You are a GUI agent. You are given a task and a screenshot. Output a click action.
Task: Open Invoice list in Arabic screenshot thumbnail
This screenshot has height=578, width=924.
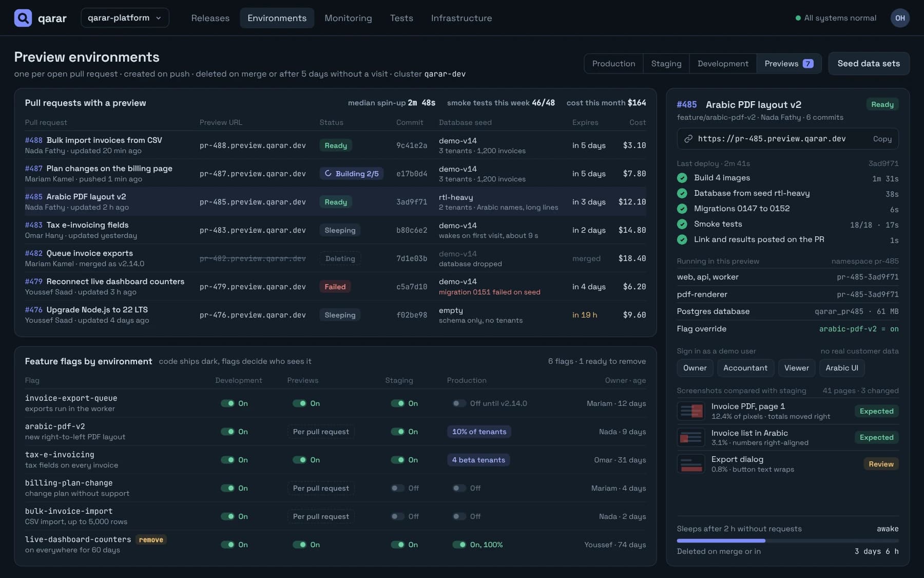pyautogui.click(x=690, y=438)
